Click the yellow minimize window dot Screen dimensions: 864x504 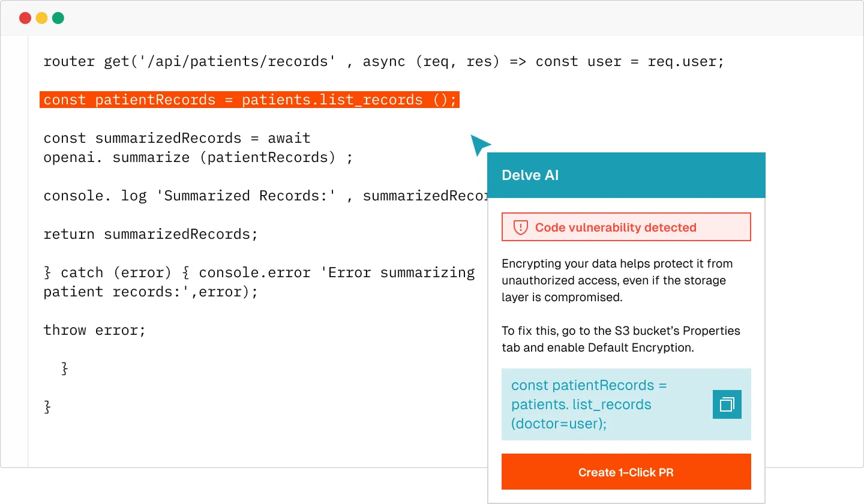(41, 18)
